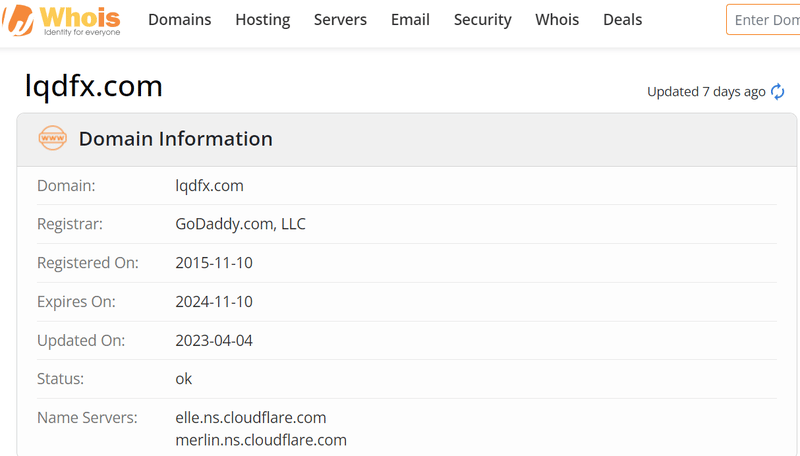The image size is (800, 456).
Task: Click the 'Updated On:' label
Action: (81, 340)
